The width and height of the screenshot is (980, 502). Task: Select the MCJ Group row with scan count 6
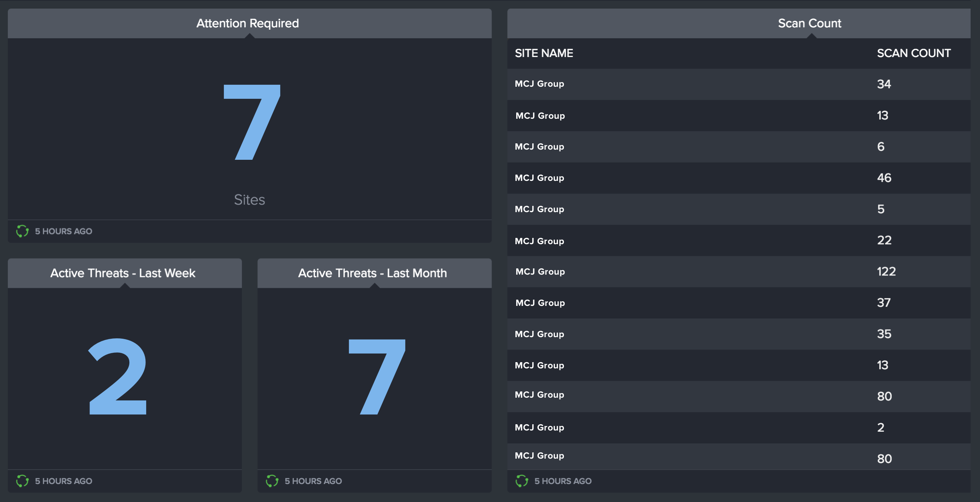[x=739, y=146]
